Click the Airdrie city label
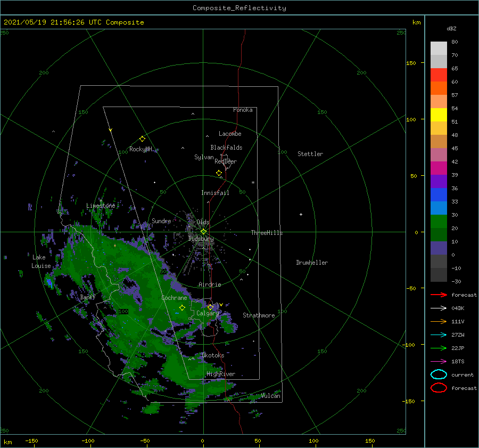Screen dimensions: 479x448 (x=210, y=284)
